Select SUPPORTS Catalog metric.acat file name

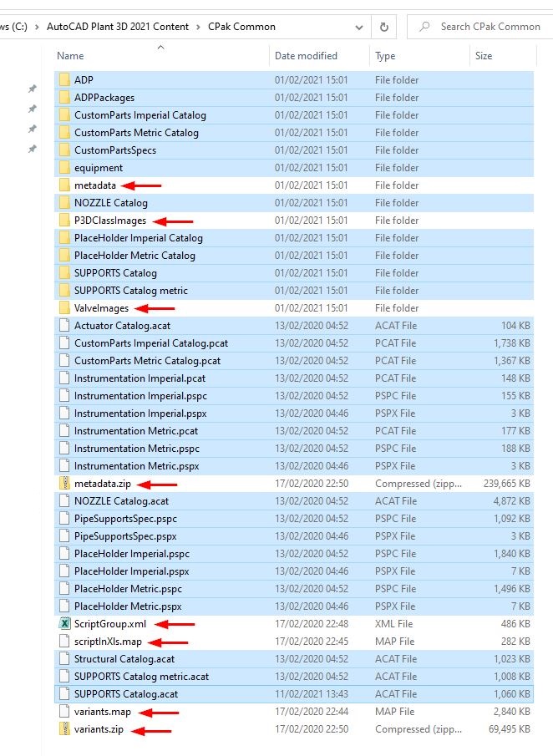(x=141, y=677)
